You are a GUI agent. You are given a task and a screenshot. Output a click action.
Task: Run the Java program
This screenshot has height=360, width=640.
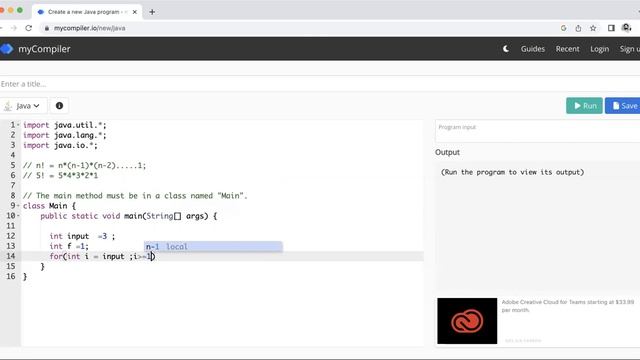(x=584, y=106)
